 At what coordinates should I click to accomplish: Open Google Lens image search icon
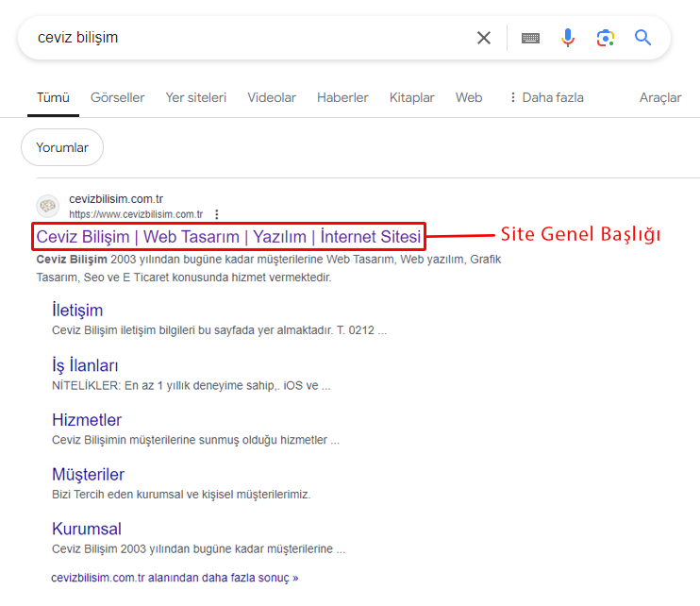[606, 38]
